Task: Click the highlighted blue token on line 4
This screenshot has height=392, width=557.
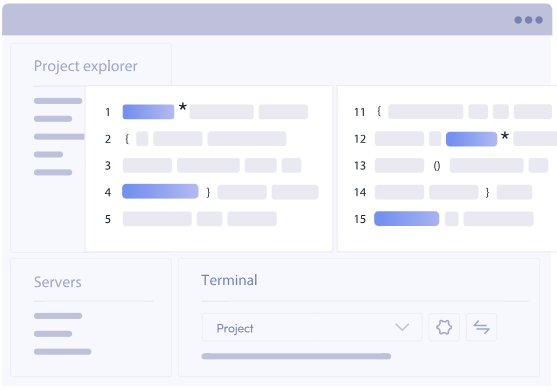Action: 160,191
